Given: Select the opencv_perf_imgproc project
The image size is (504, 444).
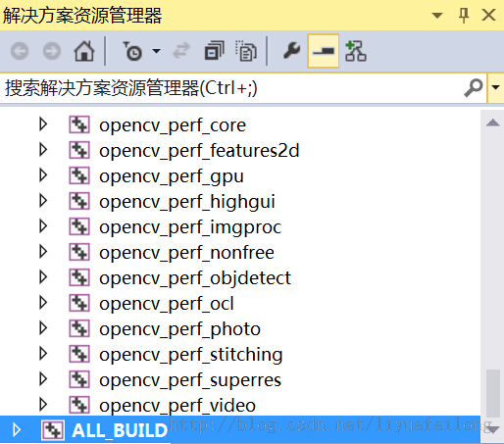Looking at the screenshot, I should click(x=190, y=227).
